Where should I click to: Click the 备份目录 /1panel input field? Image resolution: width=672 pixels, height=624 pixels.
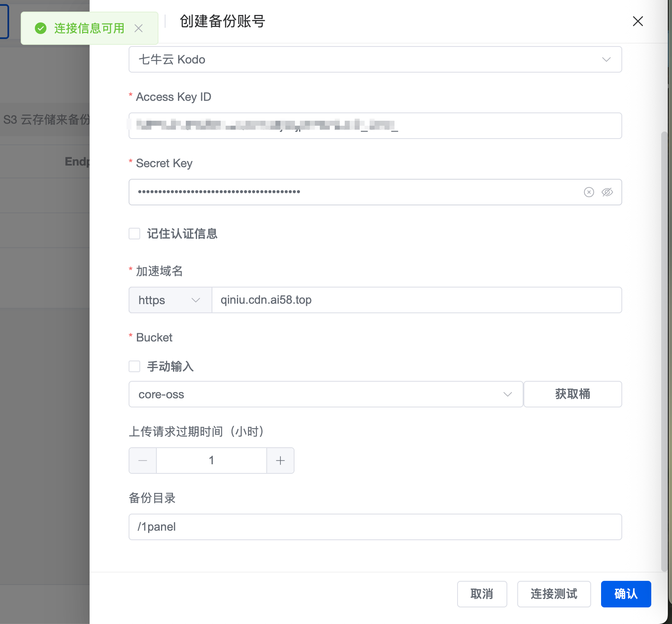point(375,527)
